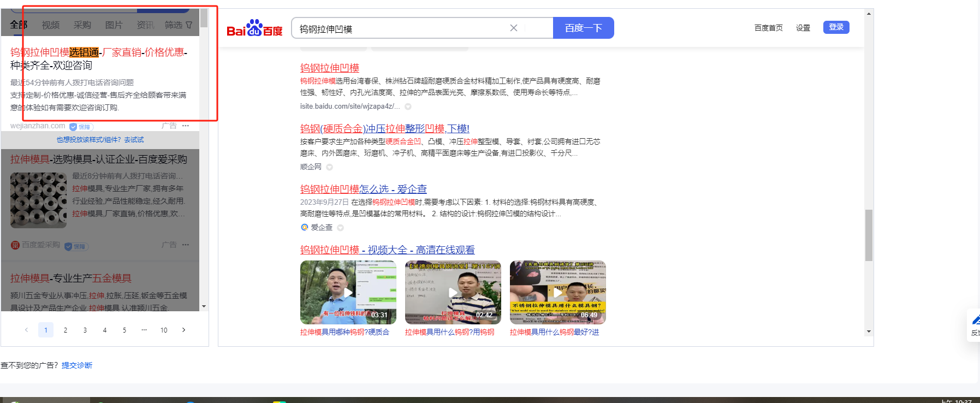Image resolution: width=980 pixels, height=403 pixels.
Task: Click the 保障 badge next to wejianzhan.com
Action: [x=81, y=127]
